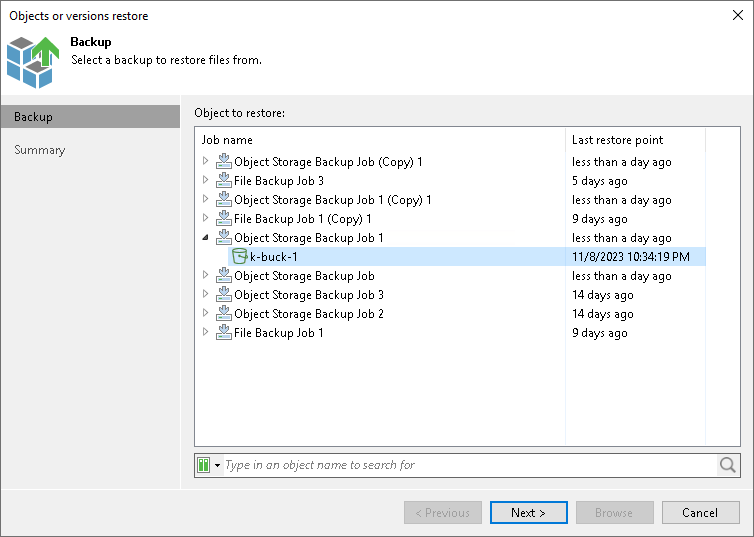Expand Object Storage Backup Job 1 (Copy) 1
Viewport: 754px width, 537px height.
205,199
